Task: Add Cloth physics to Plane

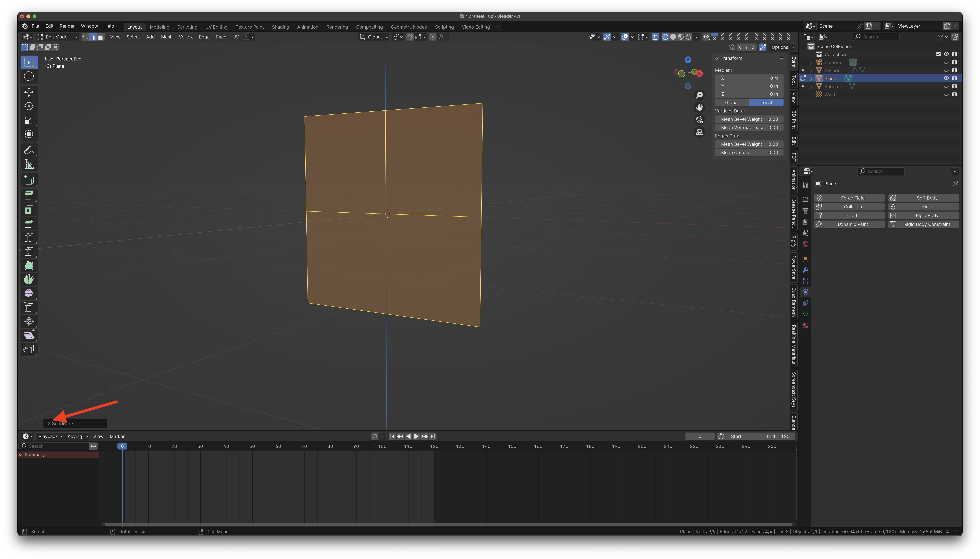Action: [849, 215]
